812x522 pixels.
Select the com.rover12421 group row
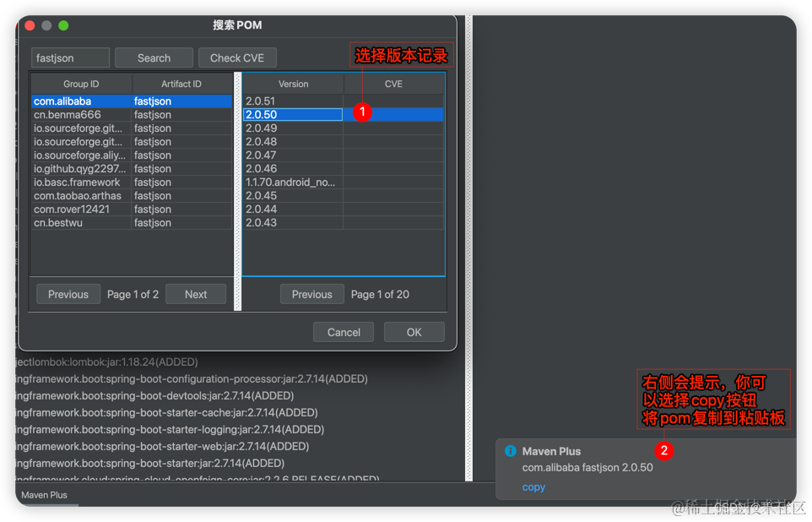(132, 209)
